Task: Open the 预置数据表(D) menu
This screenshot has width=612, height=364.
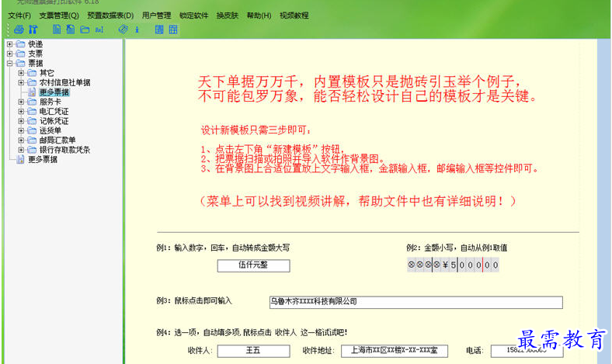Action: click(x=110, y=16)
